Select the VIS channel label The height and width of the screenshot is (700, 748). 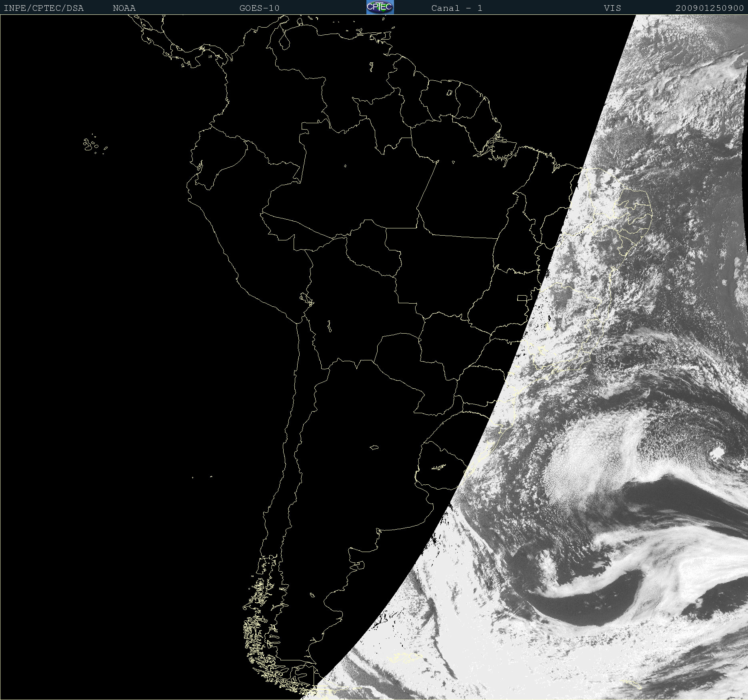click(612, 8)
